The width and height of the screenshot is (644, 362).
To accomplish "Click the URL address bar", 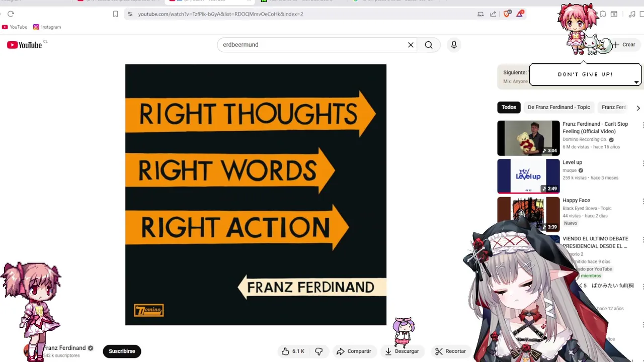I will tap(302, 14).
